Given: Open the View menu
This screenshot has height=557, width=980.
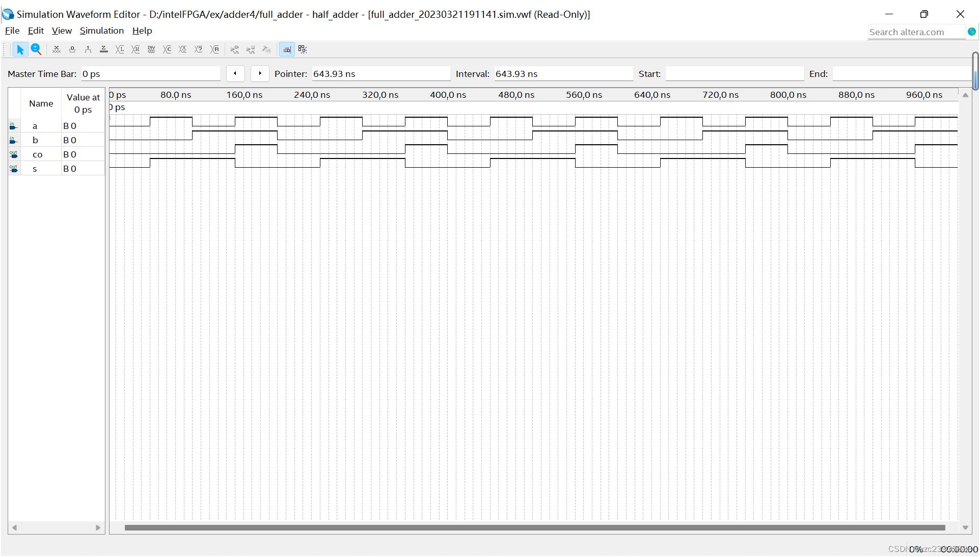Looking at the screenshot, I should coord(62,31).
